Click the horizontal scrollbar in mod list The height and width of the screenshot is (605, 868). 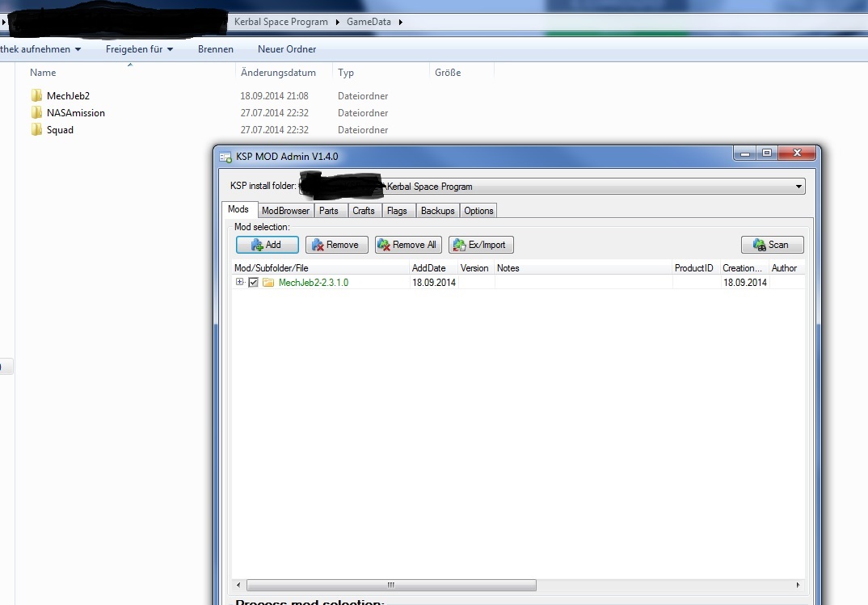pos(391,585)
